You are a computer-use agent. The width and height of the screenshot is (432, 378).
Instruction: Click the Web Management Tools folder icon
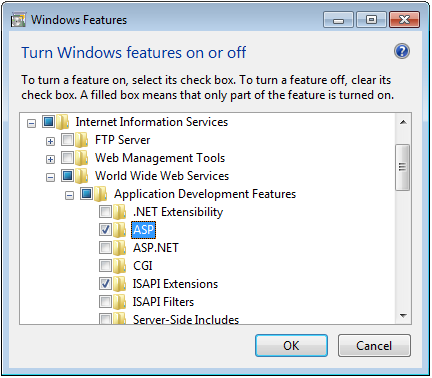[x=82, y=158]
